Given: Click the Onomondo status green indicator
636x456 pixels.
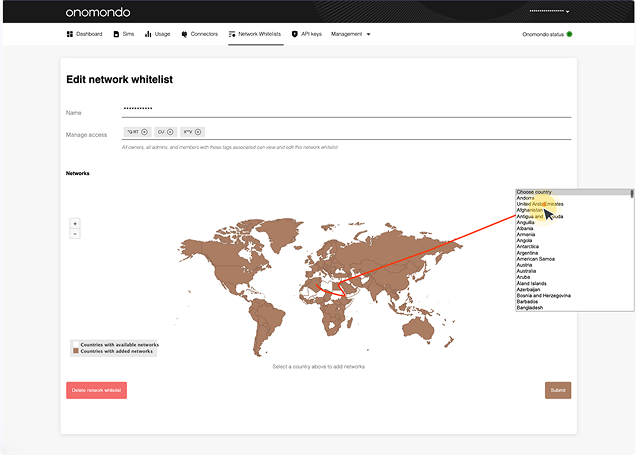Looking at the screenshot, I should click(x=569, y=34).
